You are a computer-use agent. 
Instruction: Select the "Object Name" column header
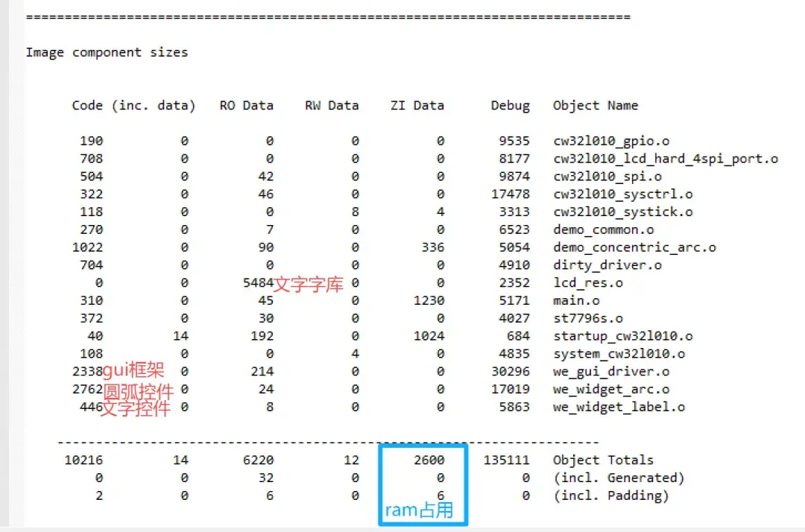596,106
